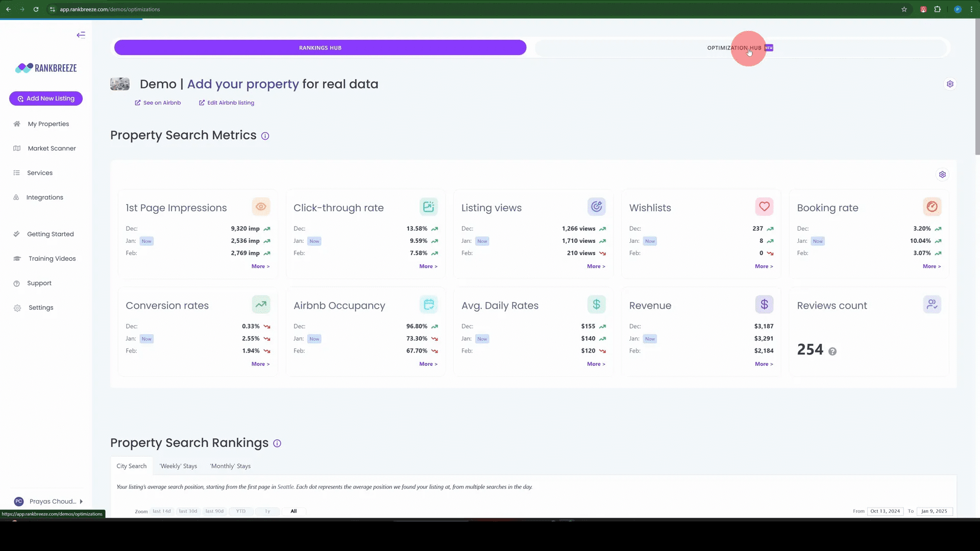The width and height of the screenshot is (980, 551).
Task: Click the Avg. Daily Rates dollar icon
Action: 596,305
